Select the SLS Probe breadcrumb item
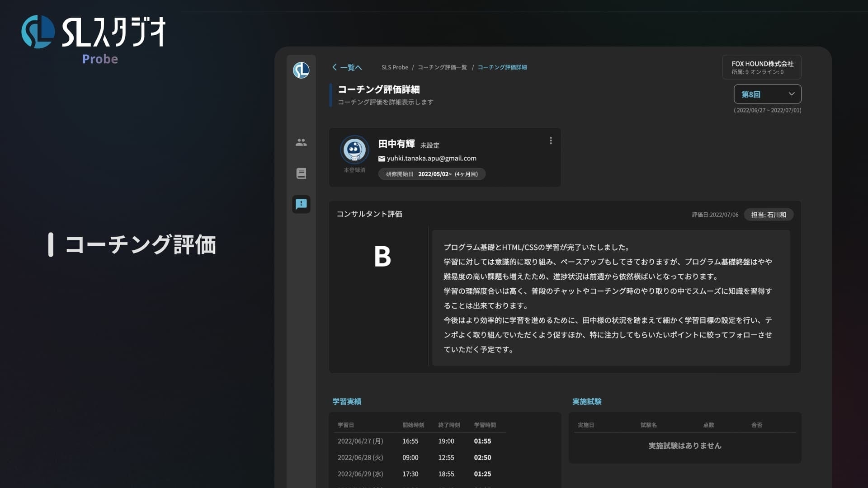Image resolution: width=868 pixels, height=488 pixels. click(x=395, y=67)
